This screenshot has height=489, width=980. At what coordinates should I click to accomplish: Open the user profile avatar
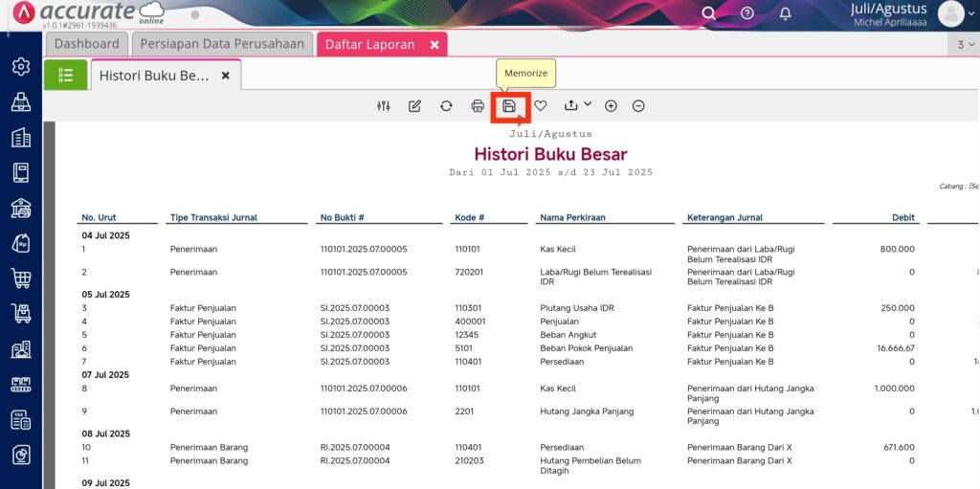coord(951,14)
